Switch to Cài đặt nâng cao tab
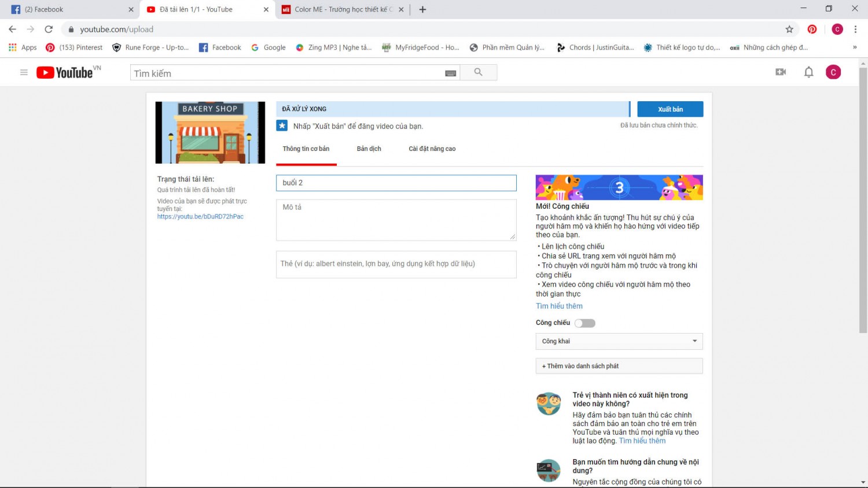Screen dimensions: 868x488 click(x=432, y=149)
